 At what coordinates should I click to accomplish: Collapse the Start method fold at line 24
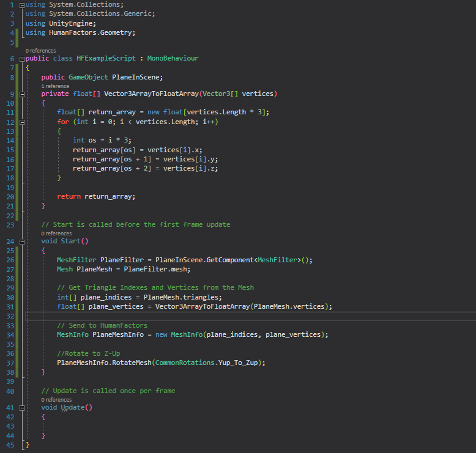[22, 242]
